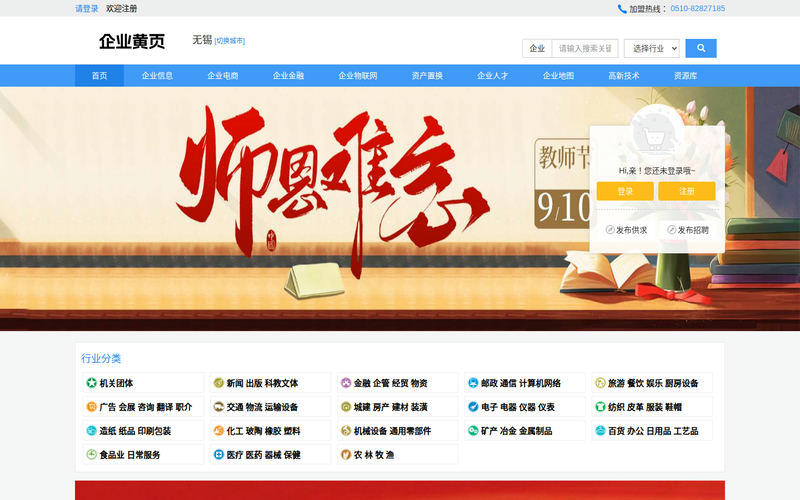Click the 矿产 冶金 金属制品 category text

click(516, 431)
